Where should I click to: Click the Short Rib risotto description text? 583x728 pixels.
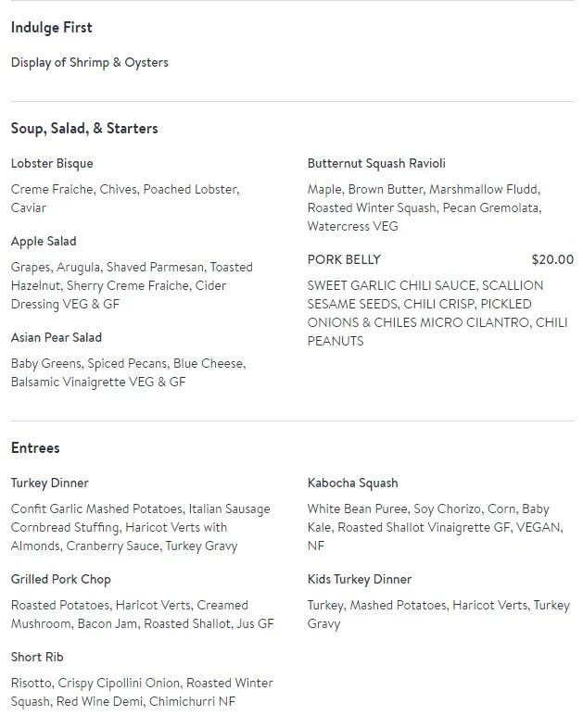pos(142,693)
